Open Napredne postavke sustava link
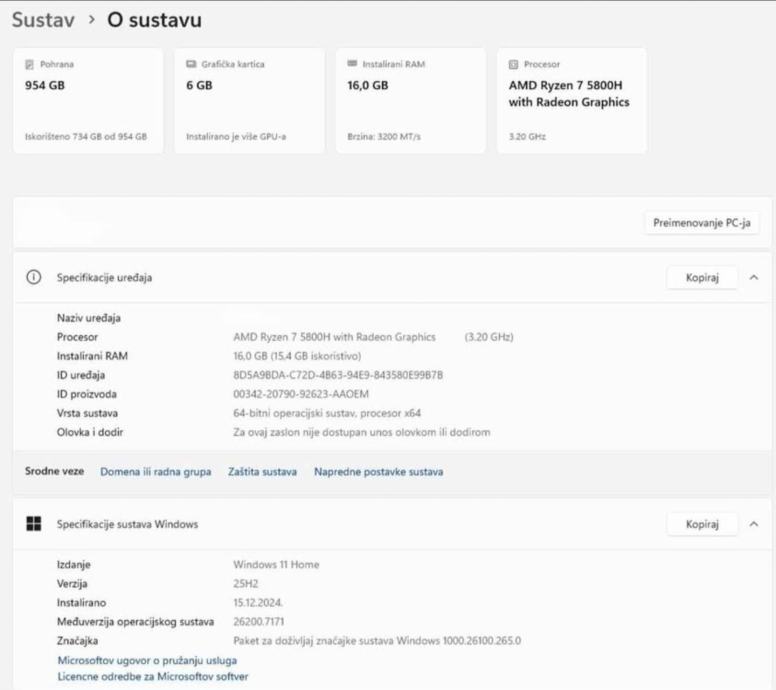776x690 pixels. (x=378, y=471)
